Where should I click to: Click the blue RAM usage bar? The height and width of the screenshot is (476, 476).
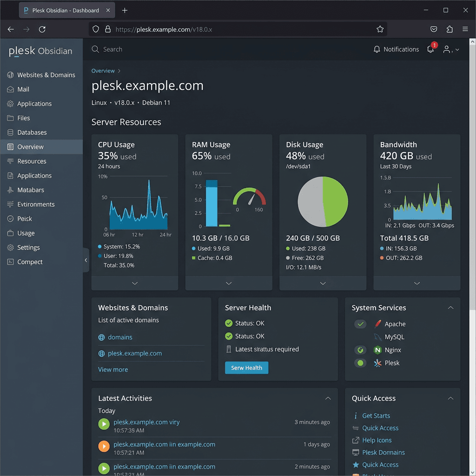click(212, 203)
